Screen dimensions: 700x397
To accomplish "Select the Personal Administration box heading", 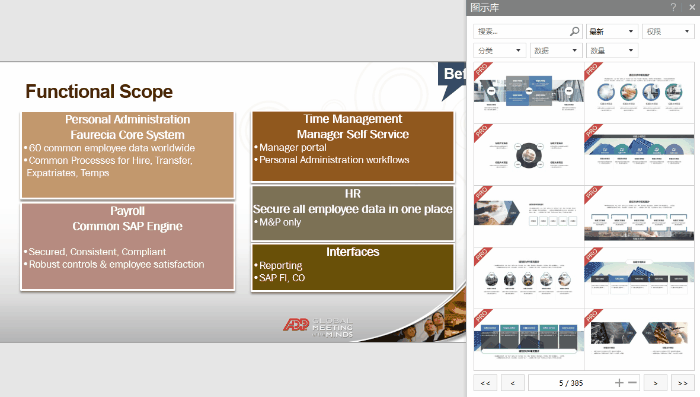I will tap(127, 120).
